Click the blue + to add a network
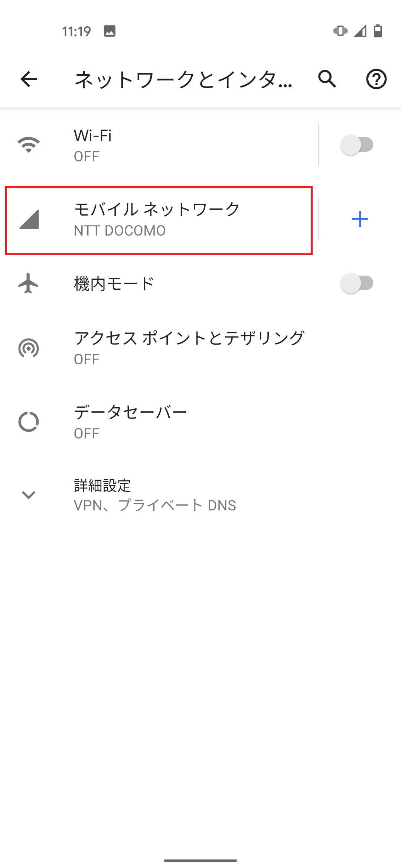Viewport: 401px width, 868px height. click(360, 219)
